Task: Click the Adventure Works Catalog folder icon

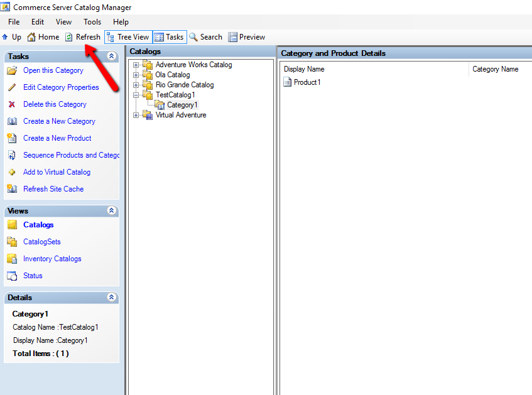Action: click(x=148, y=65)
